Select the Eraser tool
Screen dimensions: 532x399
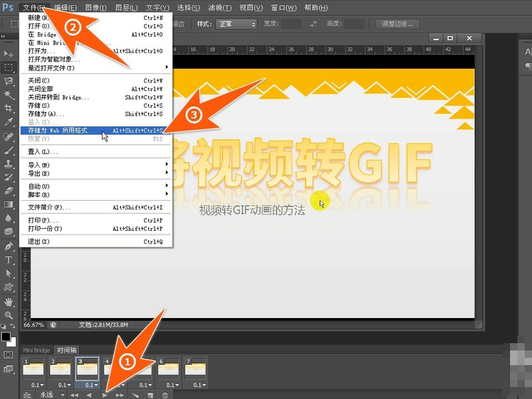(9, 191)
